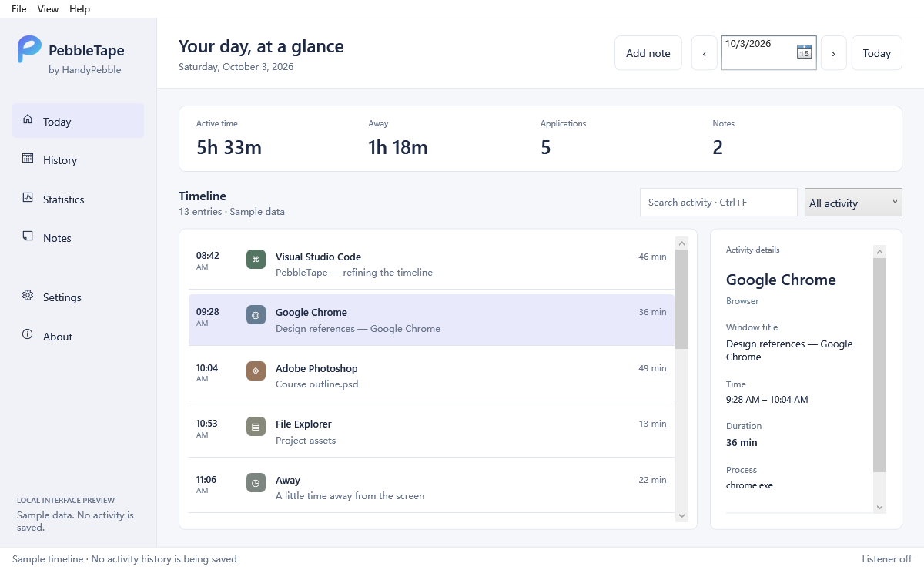Click the File Explorer app icon
This screenshot has width=924, height=570.
pyautogui.click(x=256, y=427)
